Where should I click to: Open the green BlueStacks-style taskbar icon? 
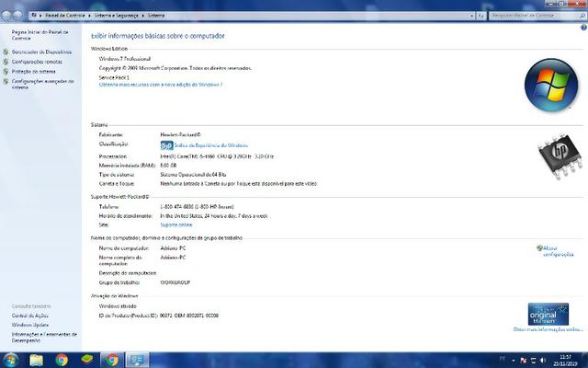pos(87,360)
